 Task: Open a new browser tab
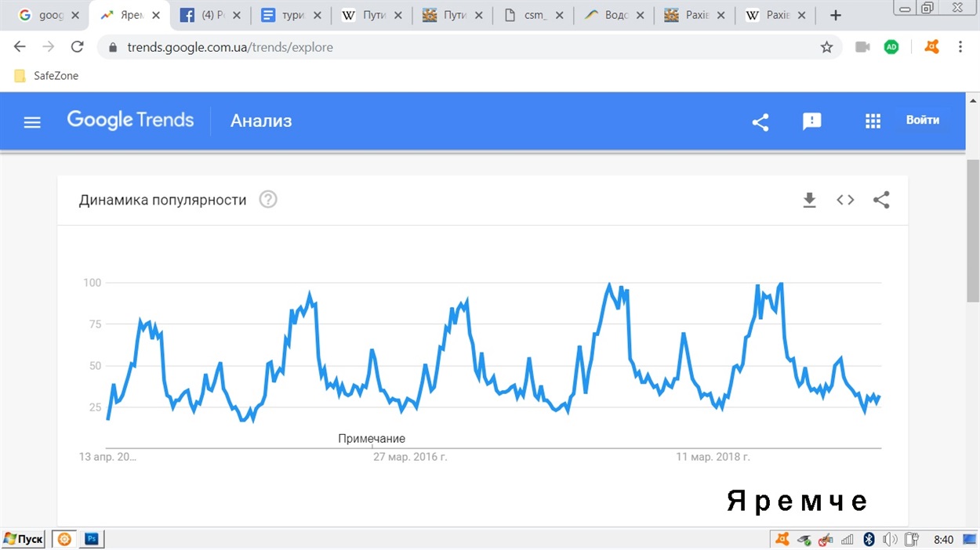pos(836,16)
